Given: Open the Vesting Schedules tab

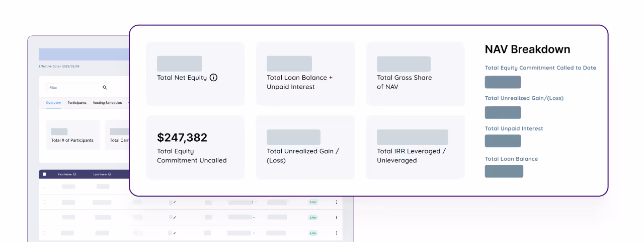Looking at the screenshot, I should point(107,103).
